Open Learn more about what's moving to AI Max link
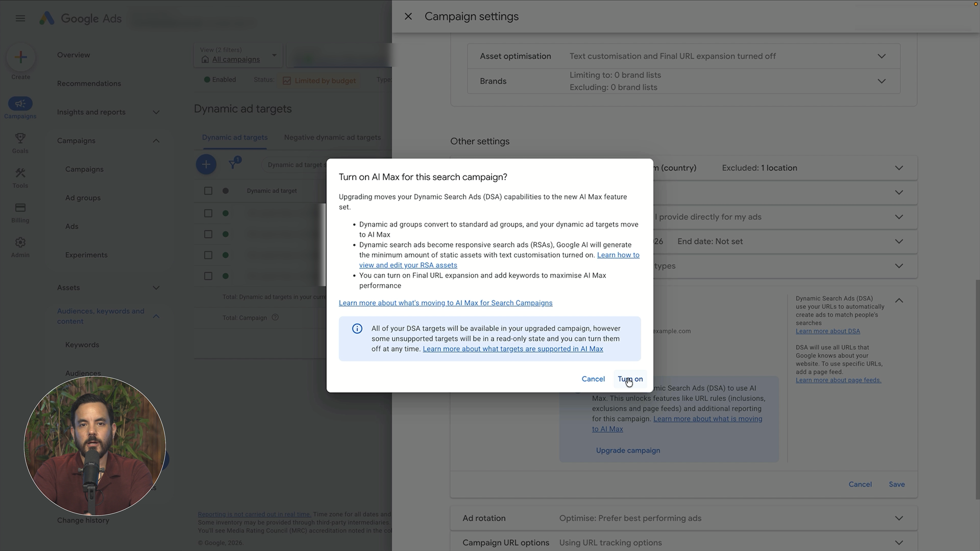The height and width of the screenshot is (551, 980). [x=446, y=303]
